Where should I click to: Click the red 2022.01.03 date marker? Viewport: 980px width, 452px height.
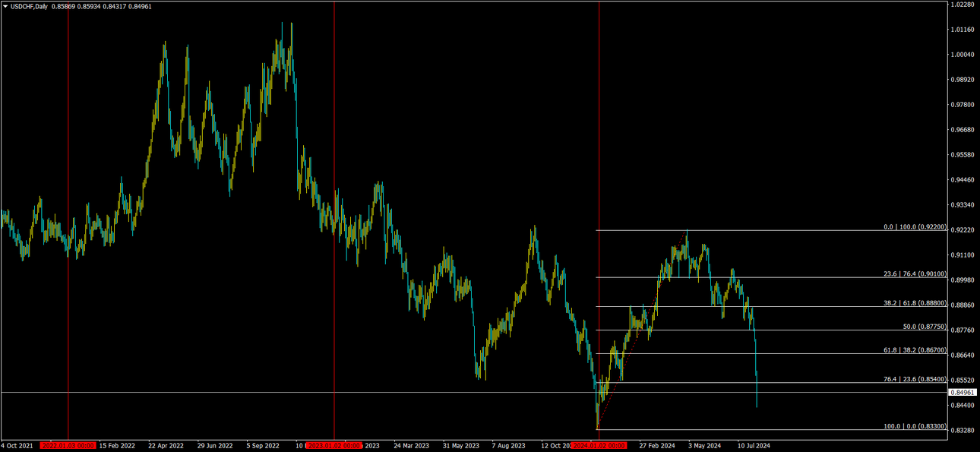pos(68,446)
